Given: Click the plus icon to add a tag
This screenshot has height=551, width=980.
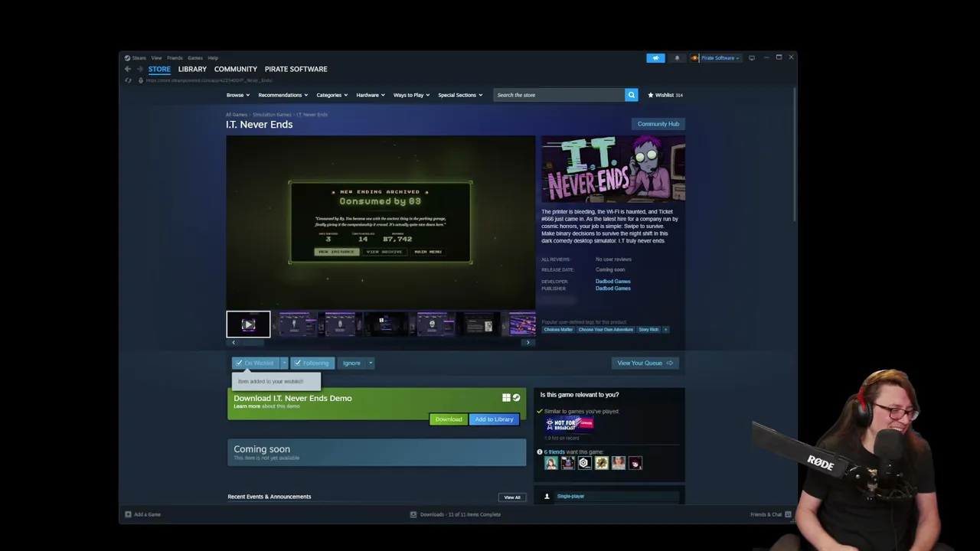Looking at the screenshot, I should [665, 330].
